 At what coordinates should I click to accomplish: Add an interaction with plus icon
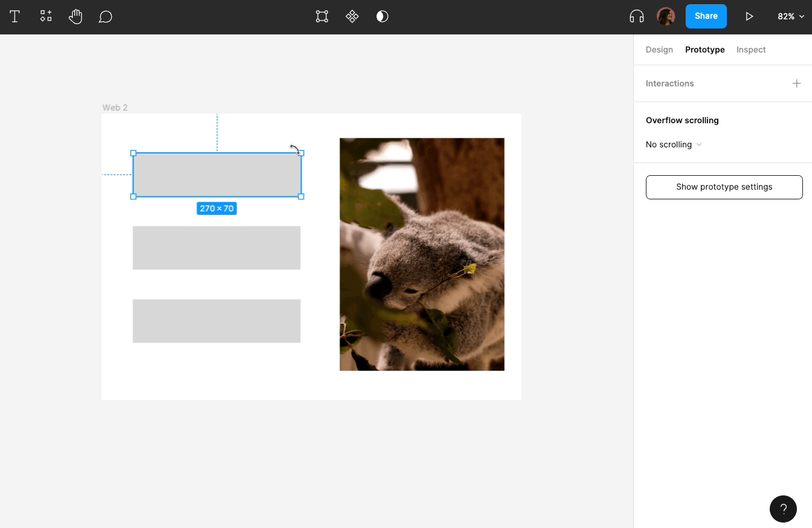796,83
